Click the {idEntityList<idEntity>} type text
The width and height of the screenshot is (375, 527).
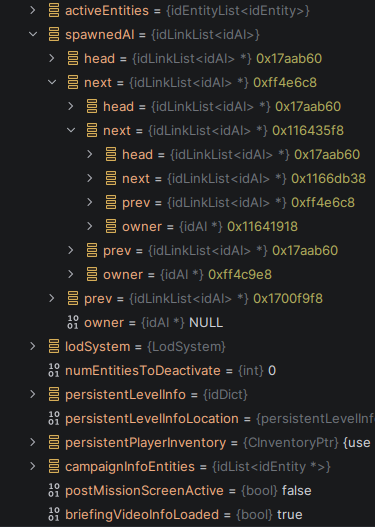pyautogui.click(x=238, y=11)
